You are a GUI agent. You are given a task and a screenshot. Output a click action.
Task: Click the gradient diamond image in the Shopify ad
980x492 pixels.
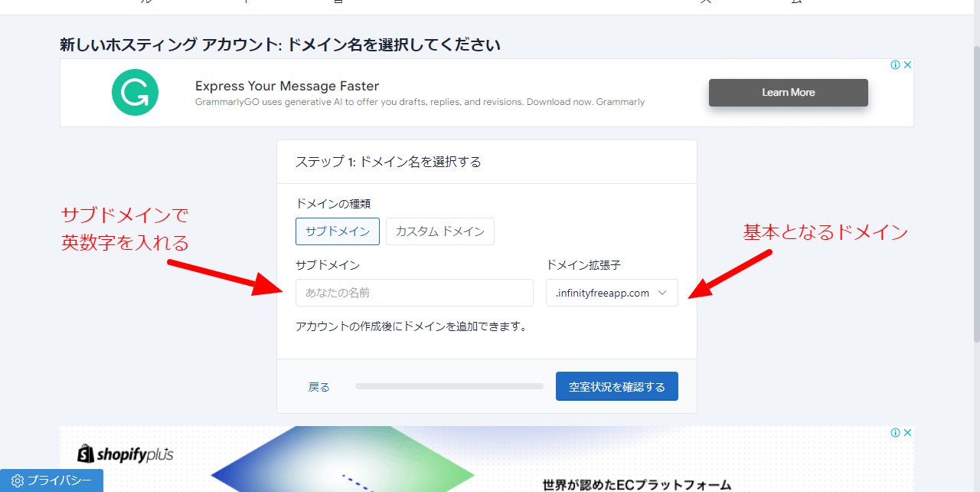(345, 464)
